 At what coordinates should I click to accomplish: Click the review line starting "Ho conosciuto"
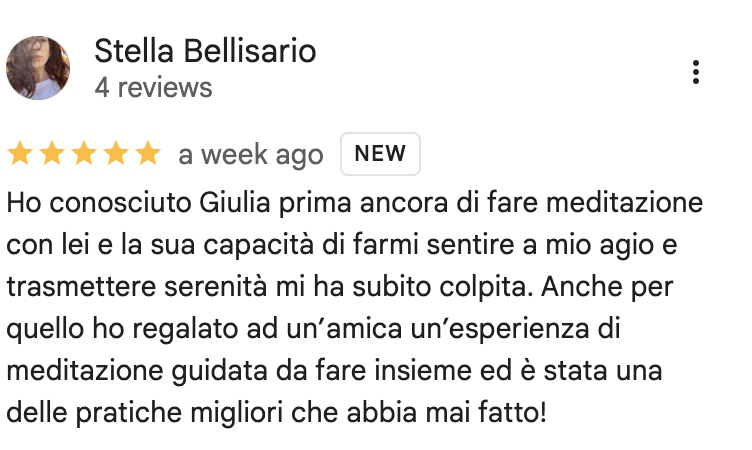click(355, 202)
